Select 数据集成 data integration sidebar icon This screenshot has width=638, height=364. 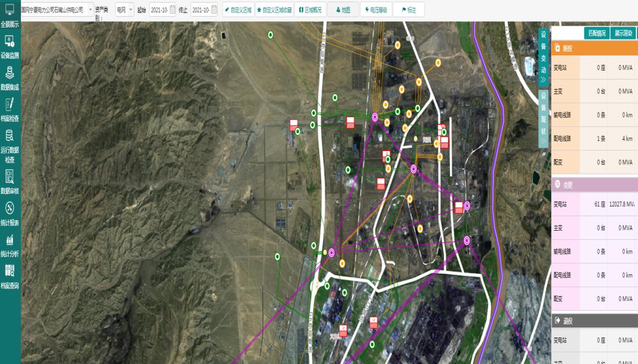tap(10, 79)
